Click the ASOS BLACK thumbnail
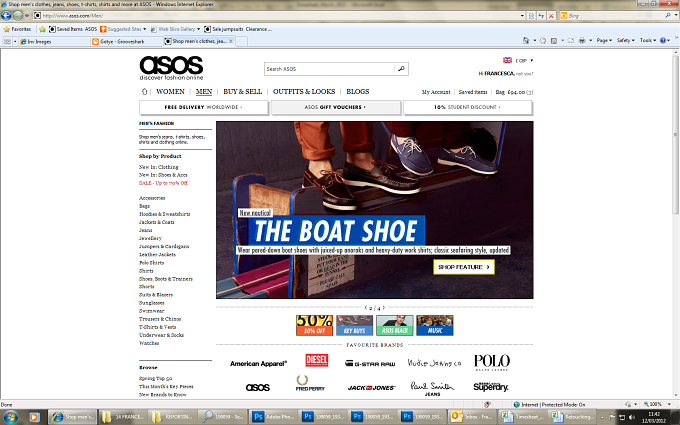Viewport: 680px width, 425px height. (395, 325)
